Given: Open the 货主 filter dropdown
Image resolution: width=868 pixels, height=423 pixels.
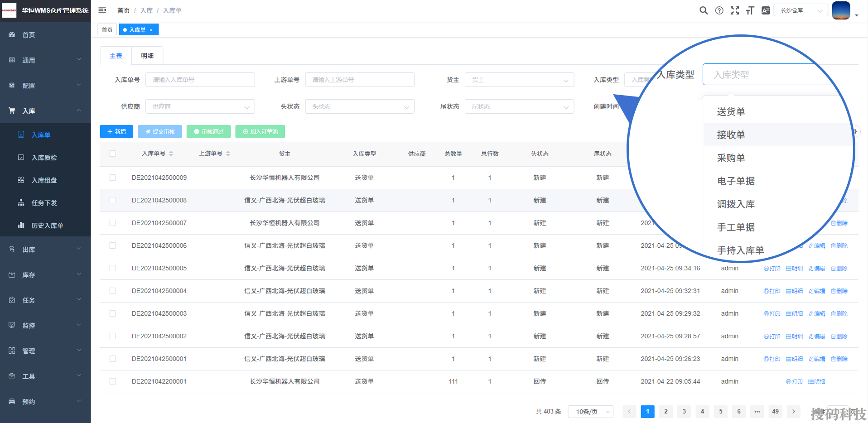Looking at the screenshot, I should coord(519,80).
